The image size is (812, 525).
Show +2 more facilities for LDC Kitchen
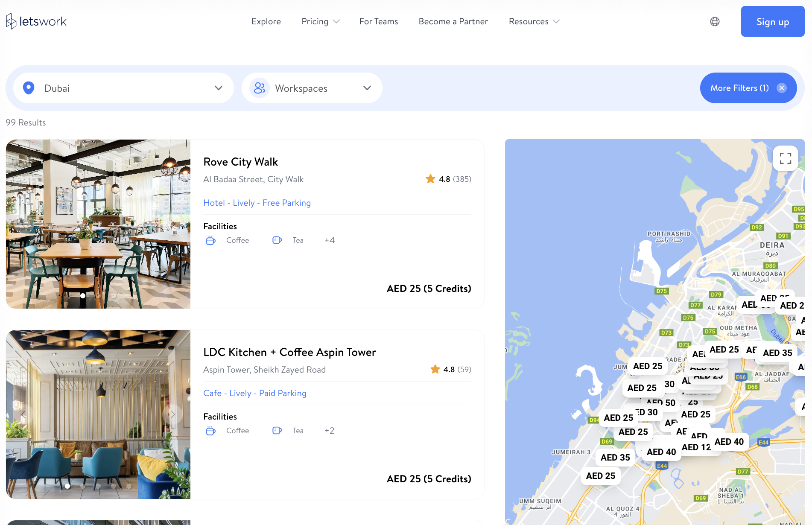pos(329,431)
